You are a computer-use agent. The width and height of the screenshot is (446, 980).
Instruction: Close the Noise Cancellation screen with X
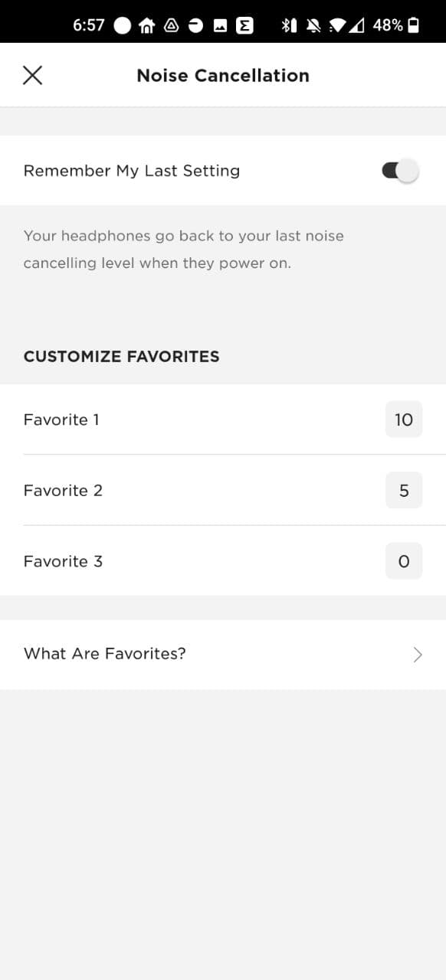[x=32, y=75]
